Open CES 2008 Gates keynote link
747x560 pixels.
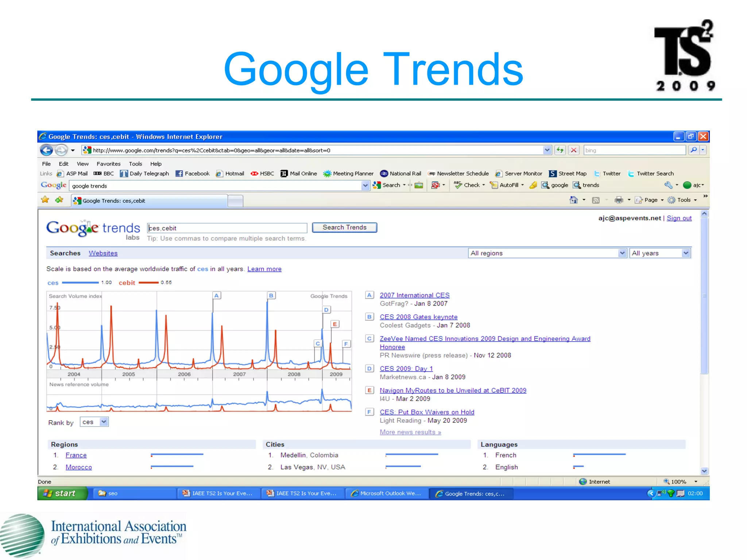click(x=419, y=317)
